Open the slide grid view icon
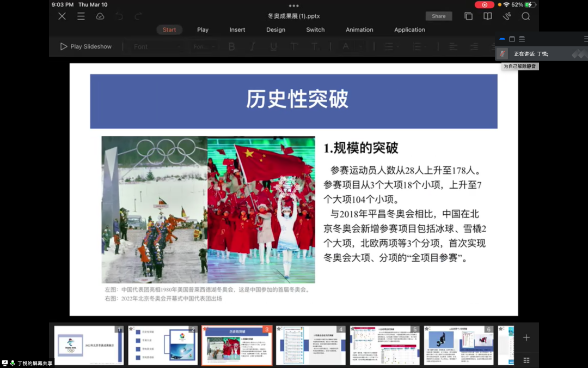 [526, 360]
